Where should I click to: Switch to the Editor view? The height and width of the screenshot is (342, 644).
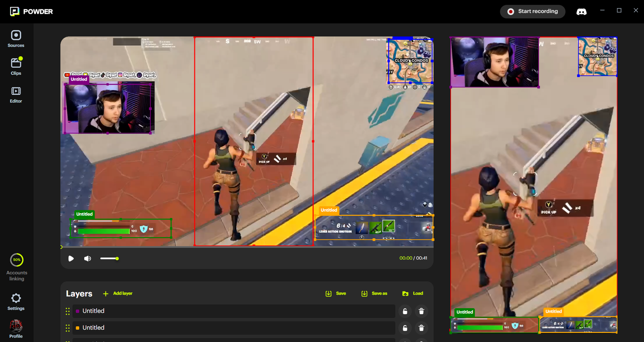pos(16,95)
